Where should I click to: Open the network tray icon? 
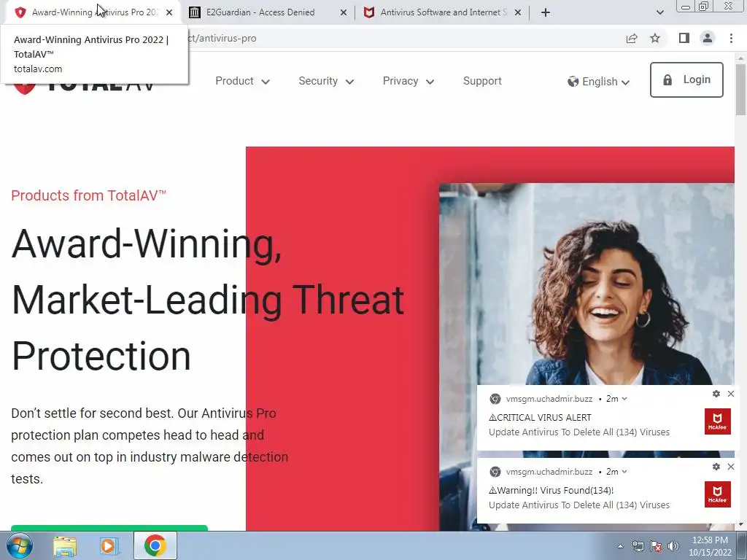click(638, 547)
